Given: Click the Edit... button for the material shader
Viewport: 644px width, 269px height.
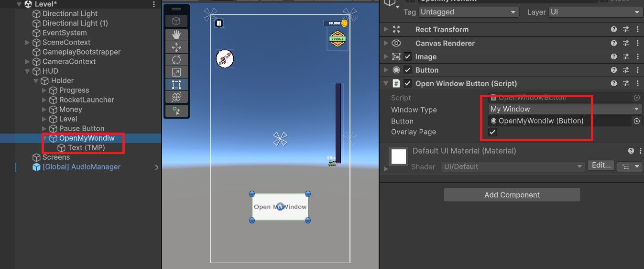Looking at the screenshot, I should pyautogui.click(x=600, y=166).
